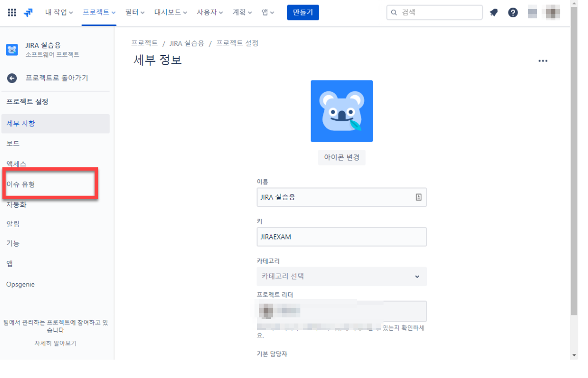The image size is (588, 378).
Task: Open the user profile avatar
Action: pos(553,12)
